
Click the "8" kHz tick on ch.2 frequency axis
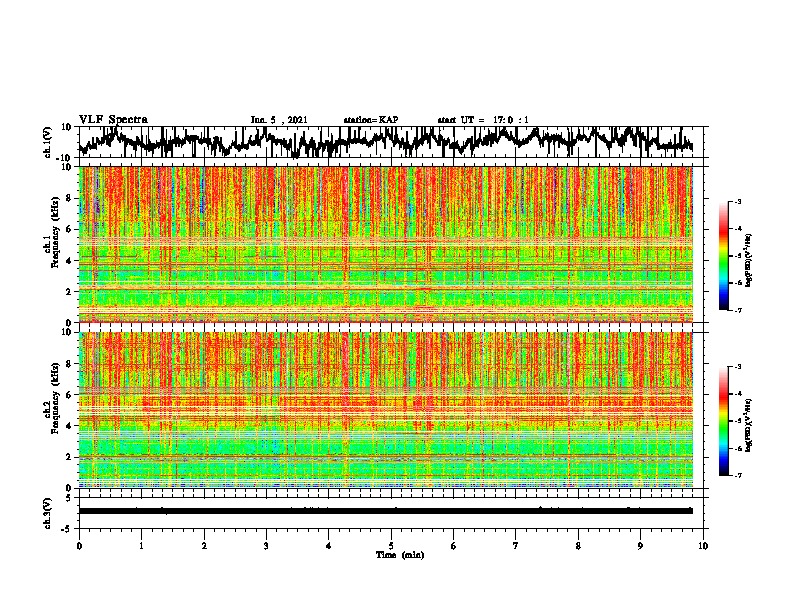[71, 364]
